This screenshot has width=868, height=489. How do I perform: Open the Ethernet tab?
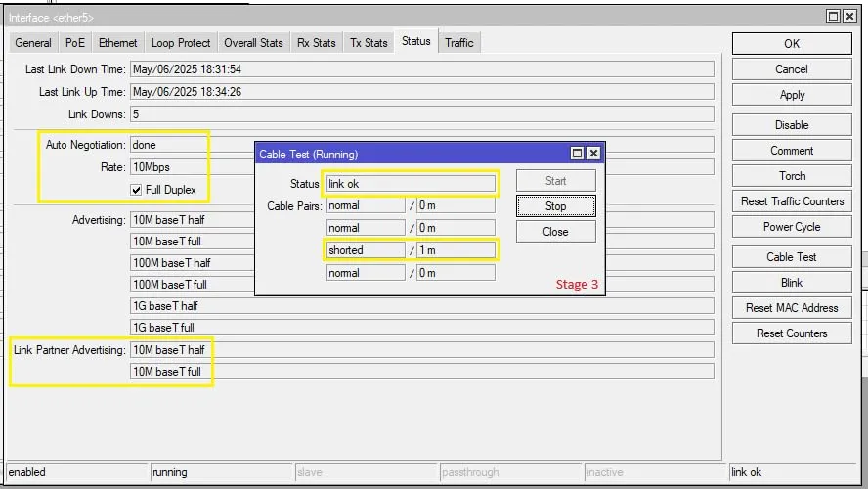[117, 43]
